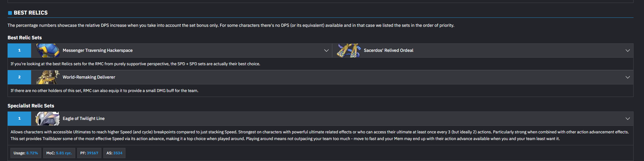The image size is (644, 161).
Task: Click the rank 2 box for World-Remaking Deliverer
Action: point(19,77)
